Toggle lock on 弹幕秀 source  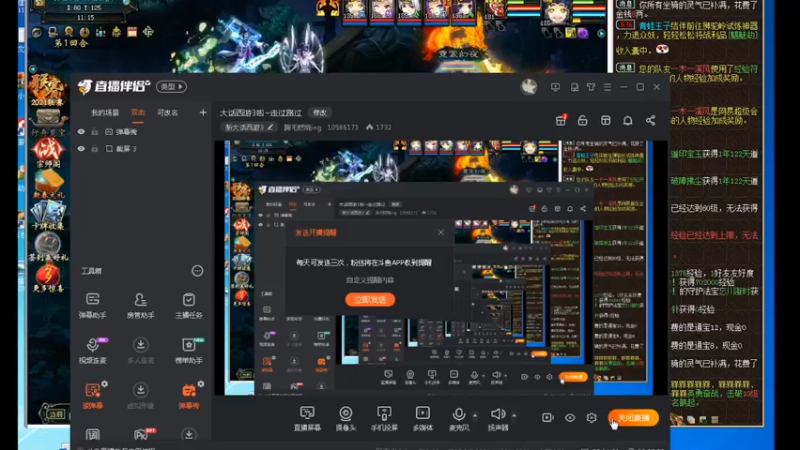[x=94, y=132]
